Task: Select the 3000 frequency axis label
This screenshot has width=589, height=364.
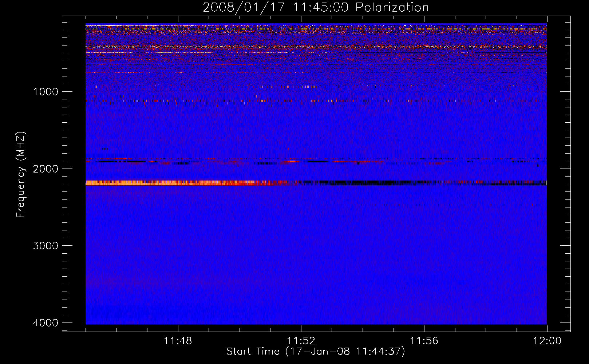Action: (46, 246)
